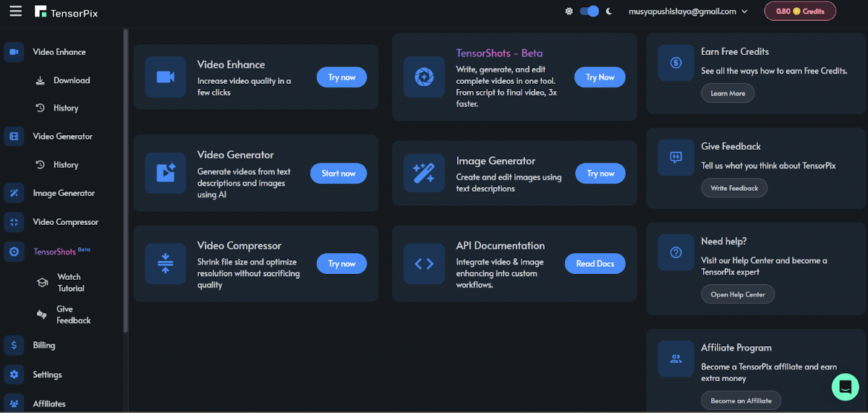Viewport: 868px width, 415px height.
Task: Click the API Documentation code brackets icon
Action: (x=424, y=264)
